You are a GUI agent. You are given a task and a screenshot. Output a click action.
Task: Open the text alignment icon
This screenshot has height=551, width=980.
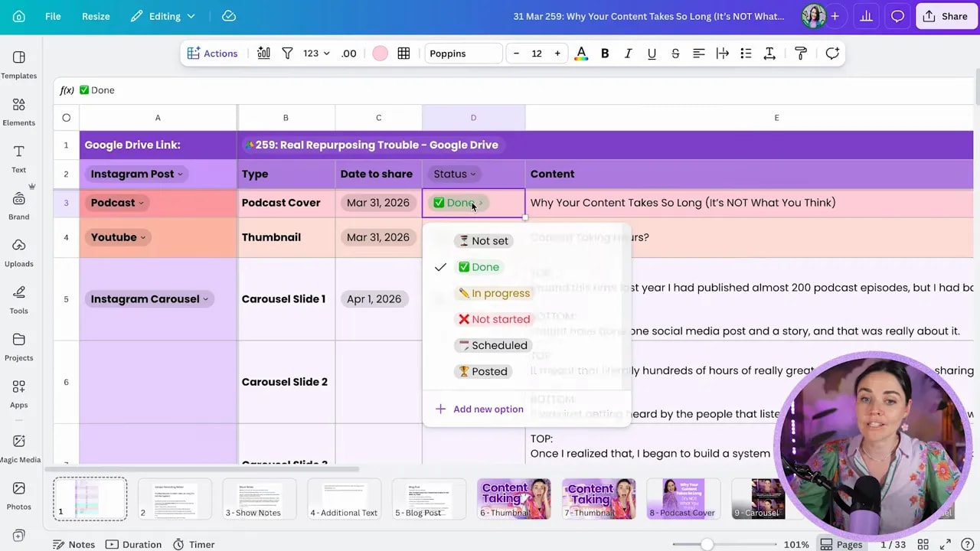(x=698, y=54)
